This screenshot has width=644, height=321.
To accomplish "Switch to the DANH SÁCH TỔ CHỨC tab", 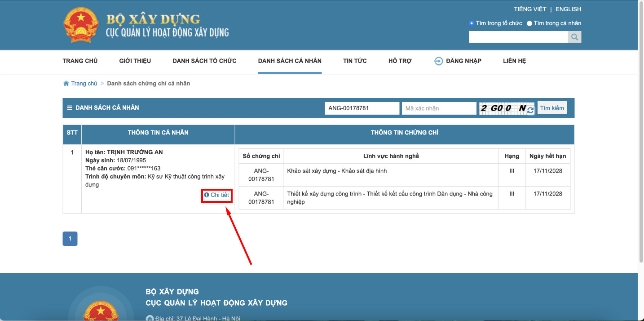I will (x=204, y=61).
